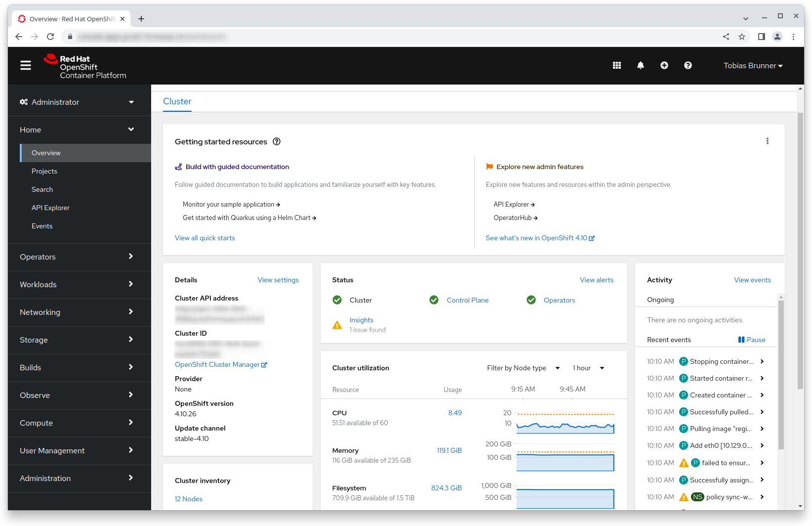Open the Filter by Node type dropdown
This screenshot has width=812, height=526.
point(523,368)
